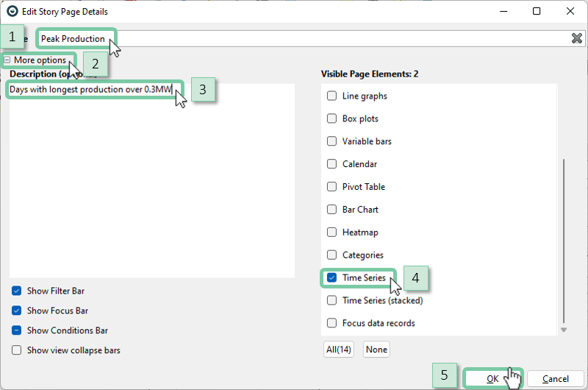Uncheck Show Filter Bar
Viewport: 588px width, 390px height.
tap(16, 291)
